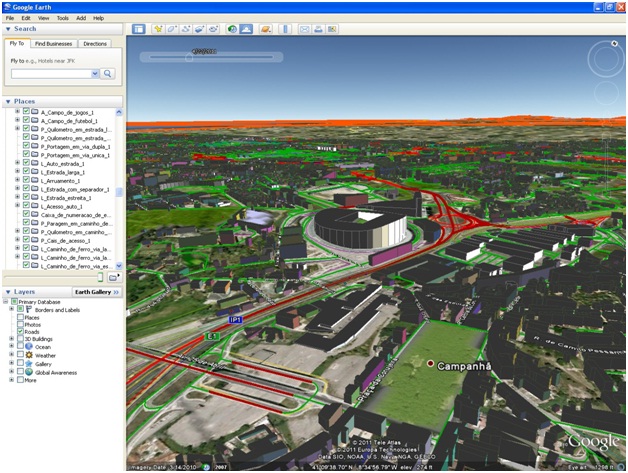This screenshot has width=628, height=473.
Task: Click the Places list scroll up arrow
Action: click(119, 112)
